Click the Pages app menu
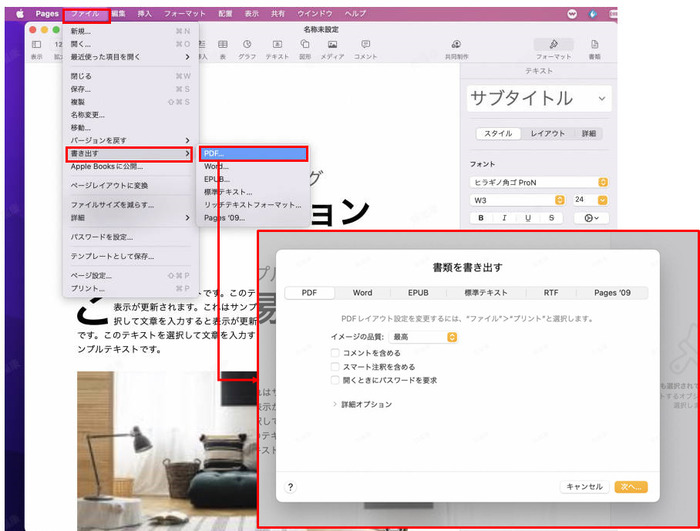700x531 pixels. tap(47, 14)
